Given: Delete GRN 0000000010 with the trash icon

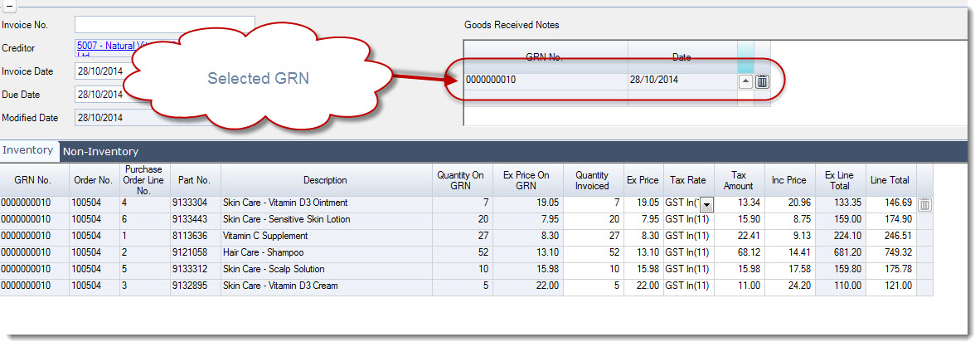Looking at the screenshot, I should (762, 81).
